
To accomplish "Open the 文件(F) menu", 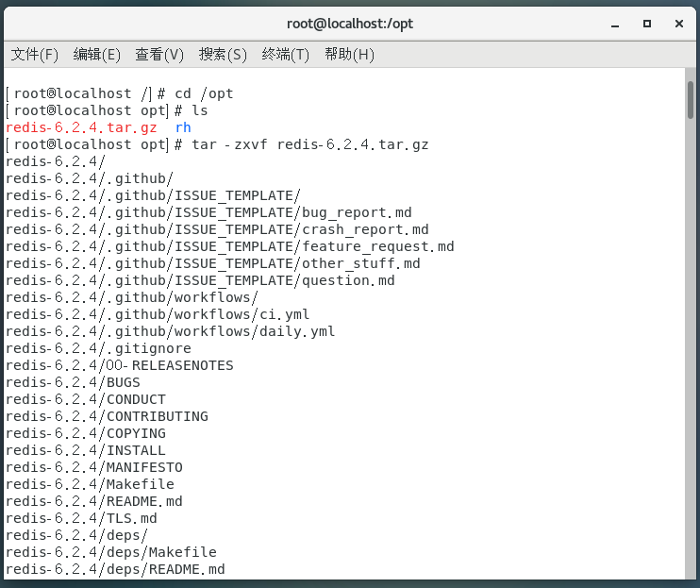I will (x=34, y=55).
